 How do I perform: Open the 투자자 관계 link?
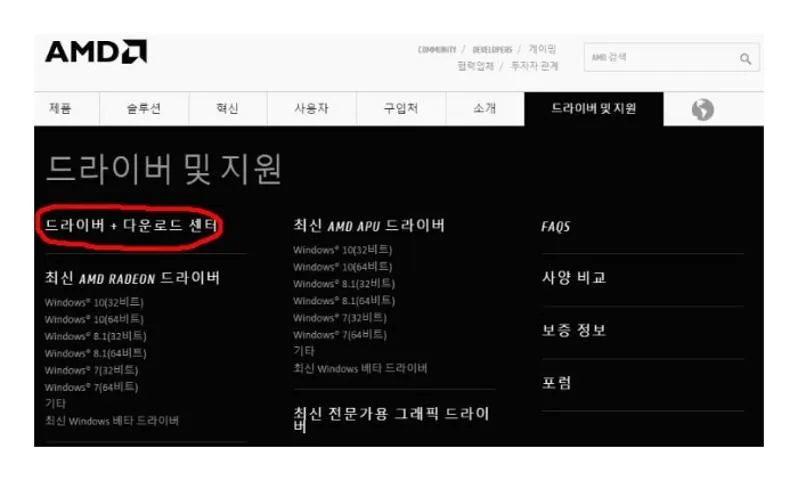point(534,66)
